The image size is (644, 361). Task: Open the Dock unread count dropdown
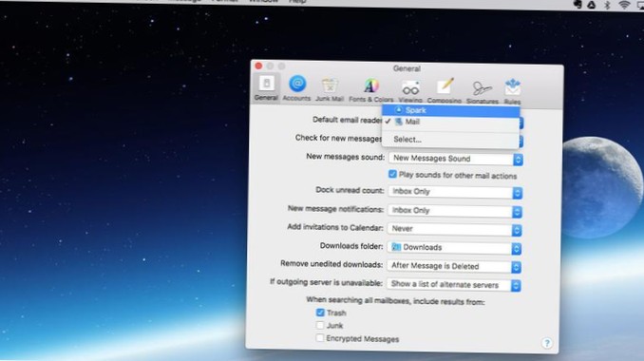click(x=455, y=192)
